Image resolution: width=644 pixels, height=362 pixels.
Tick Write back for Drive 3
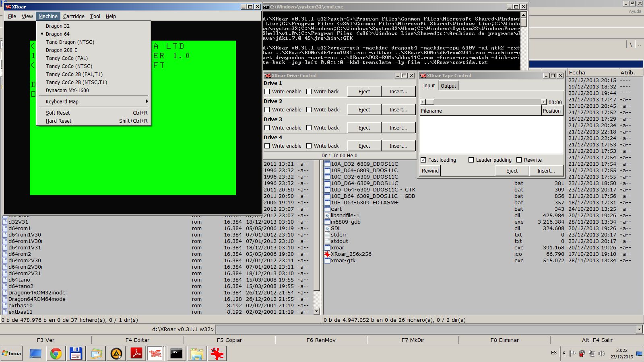pyautogui.click(x=309, y=128)
